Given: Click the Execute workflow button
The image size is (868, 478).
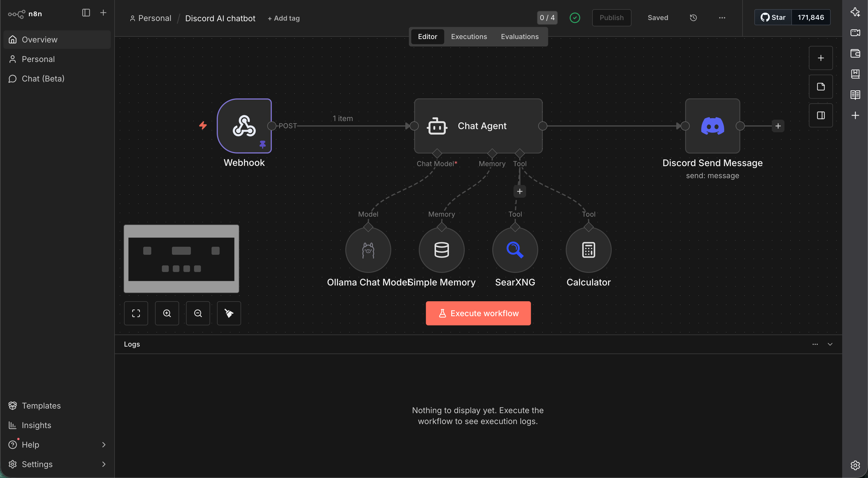Looking at the screenshot, I should click(x=478, y=313).
